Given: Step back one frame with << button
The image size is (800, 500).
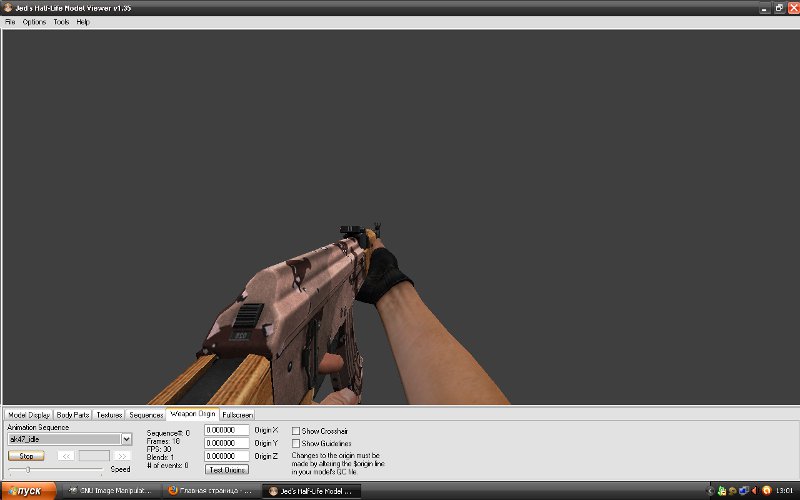Looking at the screenshot, I should point(66,456).
